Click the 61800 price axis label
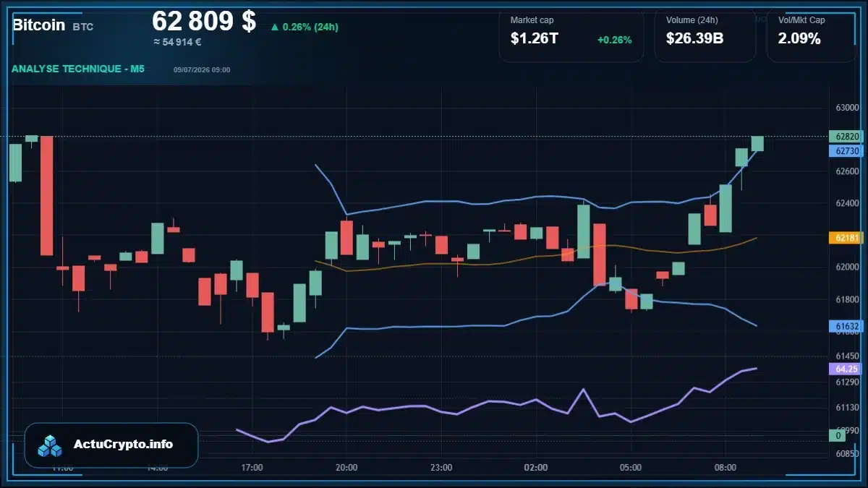 point(847,299)
